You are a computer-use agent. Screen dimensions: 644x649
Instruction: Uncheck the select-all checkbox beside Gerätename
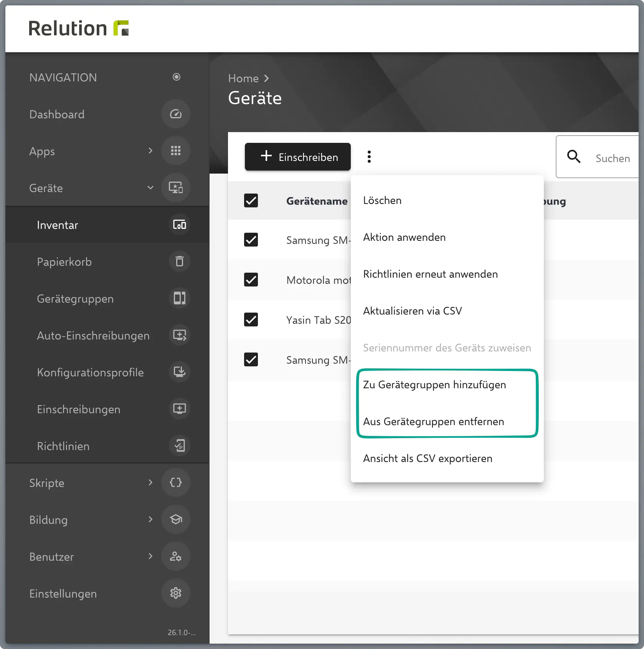pyautogui.click(x=251, y=200)
